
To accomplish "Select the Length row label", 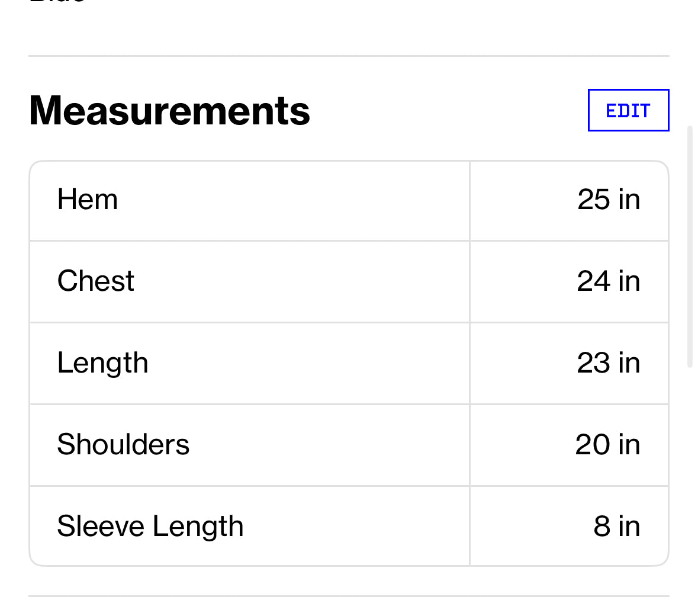I will [102, 363].
